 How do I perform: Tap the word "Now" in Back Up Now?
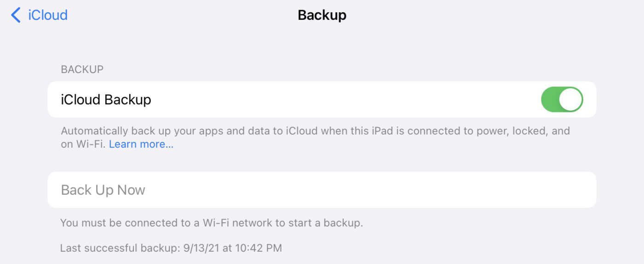point(131,190)
